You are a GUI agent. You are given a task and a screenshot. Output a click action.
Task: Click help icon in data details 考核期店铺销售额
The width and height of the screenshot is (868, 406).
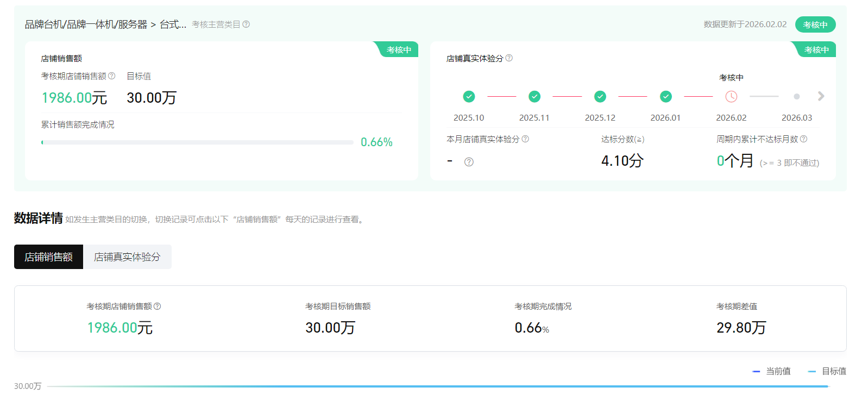158,307
